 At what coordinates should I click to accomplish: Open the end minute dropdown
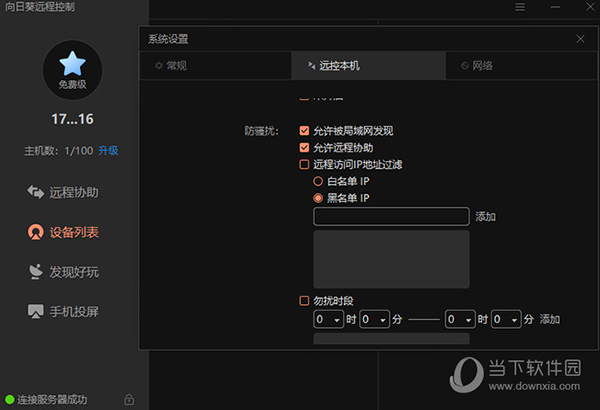tap(506, 319)
